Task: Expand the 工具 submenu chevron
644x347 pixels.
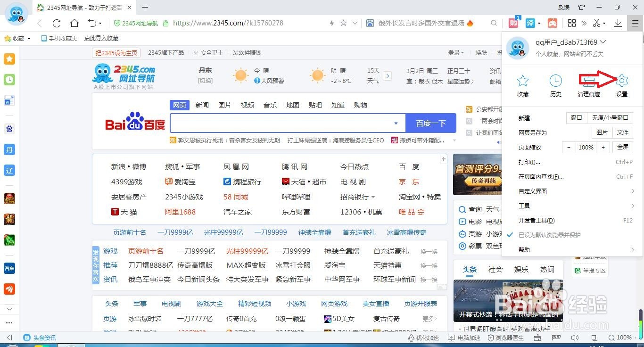Action: 634,206
